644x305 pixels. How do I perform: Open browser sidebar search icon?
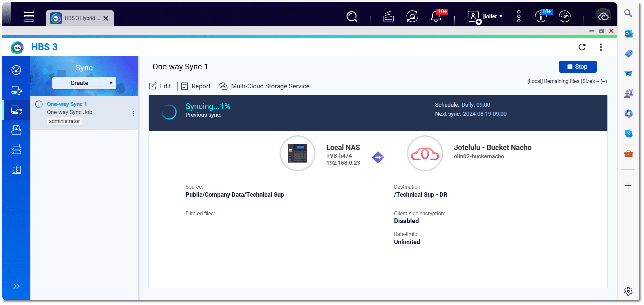point(628,13)
